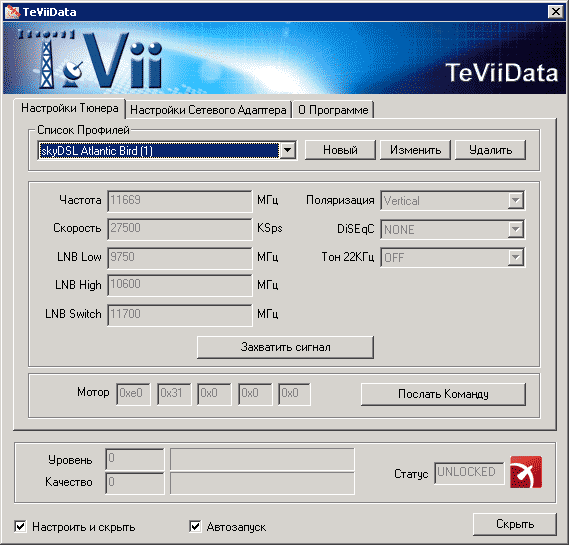The height and width of the screenshot is (545, 569).
Task: Open the DiSEqC NONE dropdown
Action: pos(515,229)
